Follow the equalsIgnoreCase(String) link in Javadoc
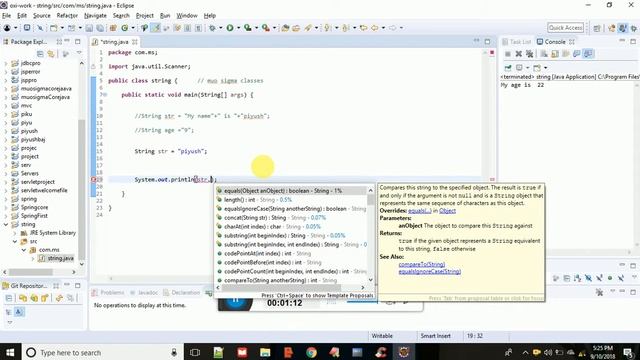This screenshot has width=640, height=360. (430, 272)
